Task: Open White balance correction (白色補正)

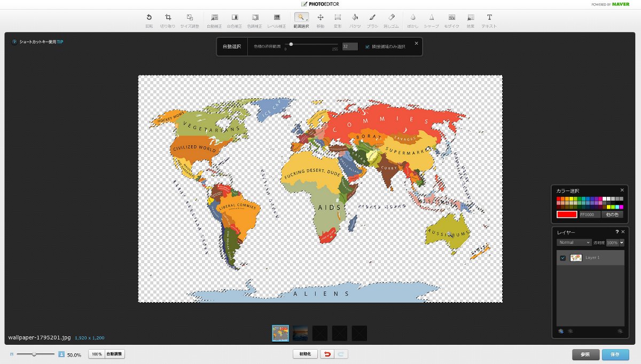Action: pos(234,20)
